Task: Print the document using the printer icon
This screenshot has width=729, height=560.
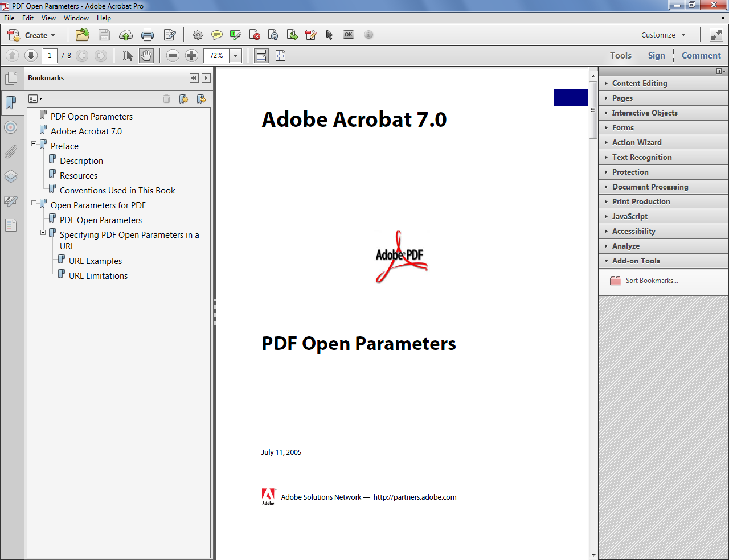Action: 148,35
